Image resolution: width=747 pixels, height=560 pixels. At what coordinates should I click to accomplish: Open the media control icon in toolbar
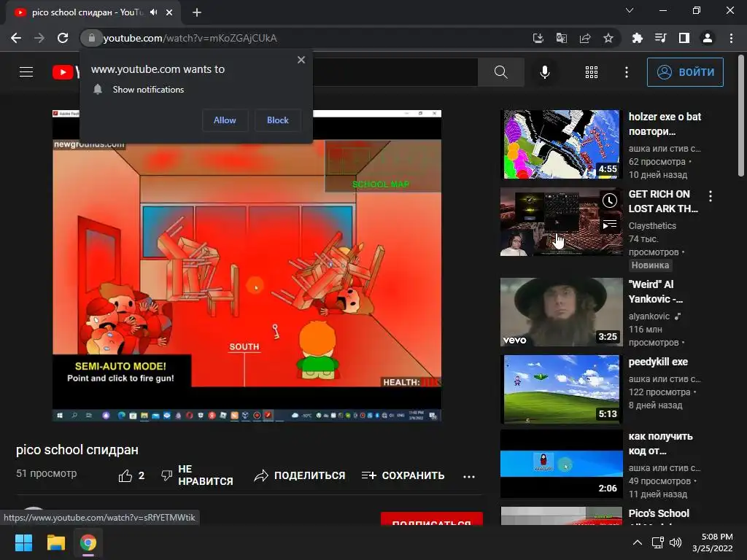pos(660,38)
